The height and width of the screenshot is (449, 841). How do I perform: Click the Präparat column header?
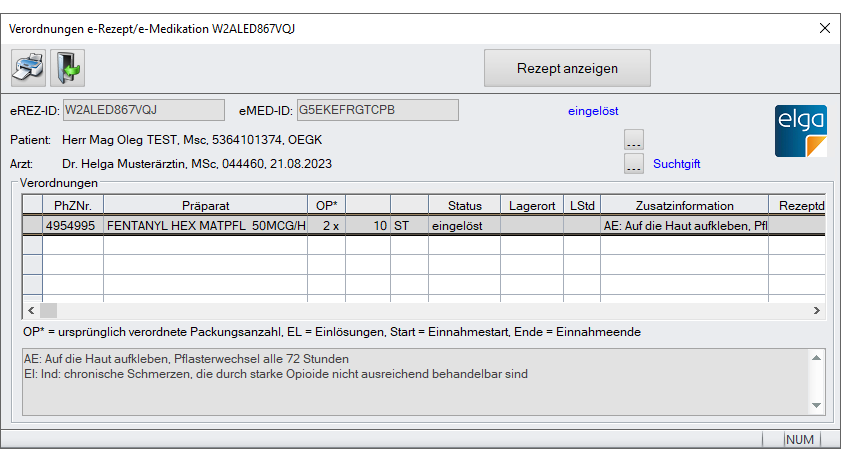click(205, 205)
